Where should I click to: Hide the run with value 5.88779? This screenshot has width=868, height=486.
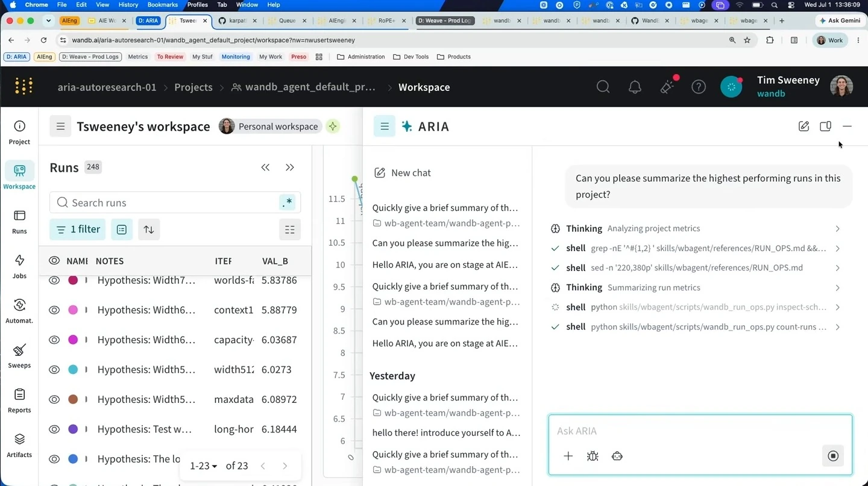[x=54, y=310]
